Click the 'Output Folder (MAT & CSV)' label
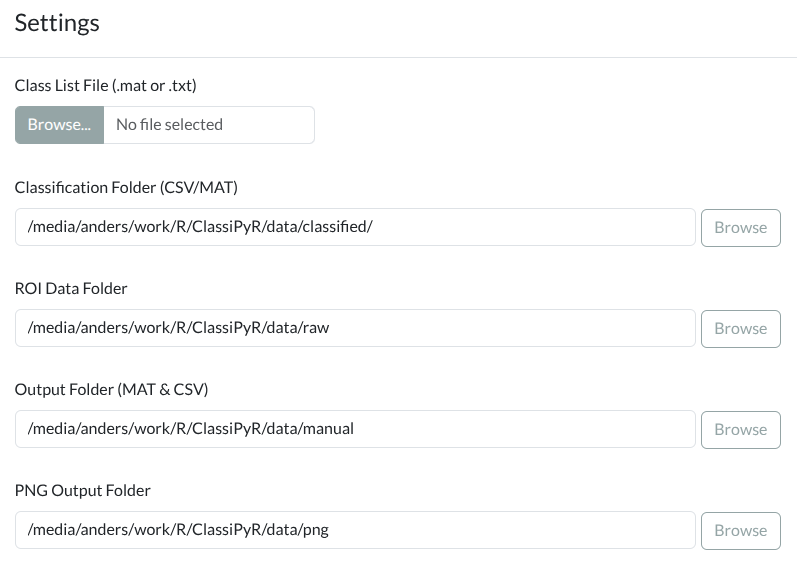 [111, 389]
